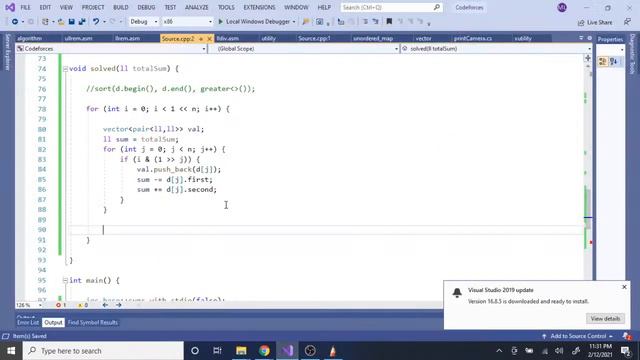Switch to the ullrem.asm tab
Viewport: 640px width, 360px height.
pos(78,38)
